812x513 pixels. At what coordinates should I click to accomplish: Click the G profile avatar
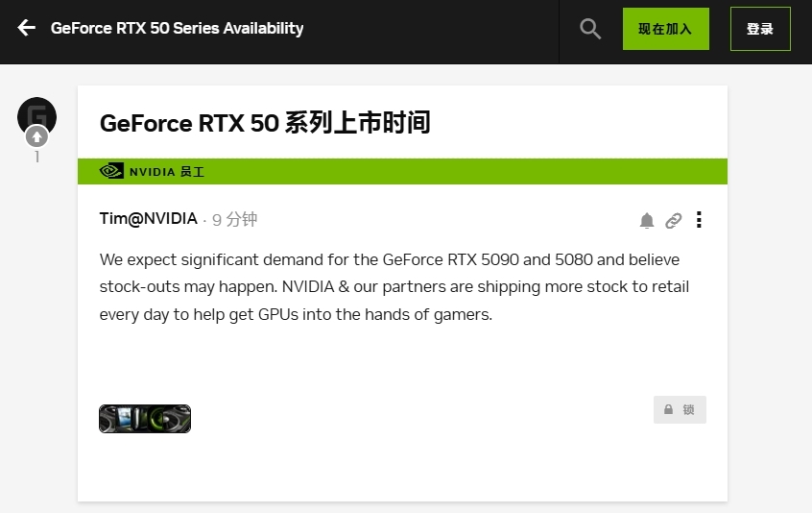tap(36, 114)
